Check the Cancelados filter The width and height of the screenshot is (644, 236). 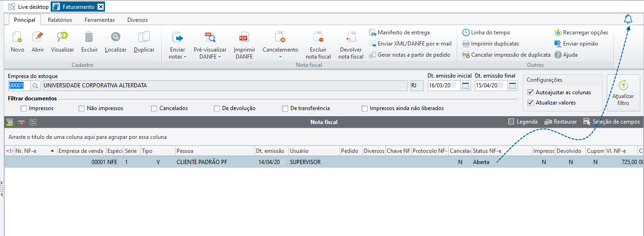click(154, 108)
